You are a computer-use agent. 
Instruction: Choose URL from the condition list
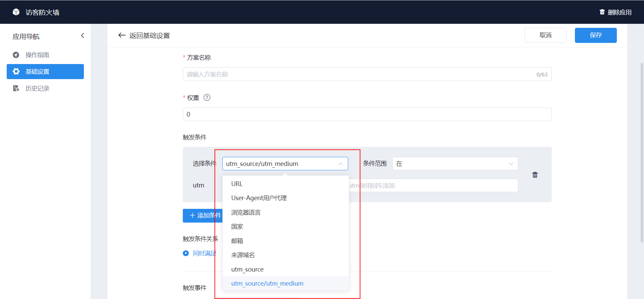[x=286, y=184]
